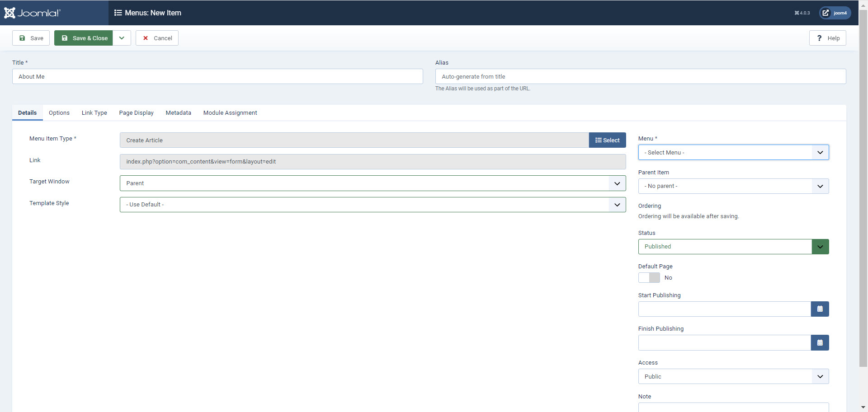Click Select button for Menu Item Type
Viewport: 868px width, 412px height.
[607, 140]
